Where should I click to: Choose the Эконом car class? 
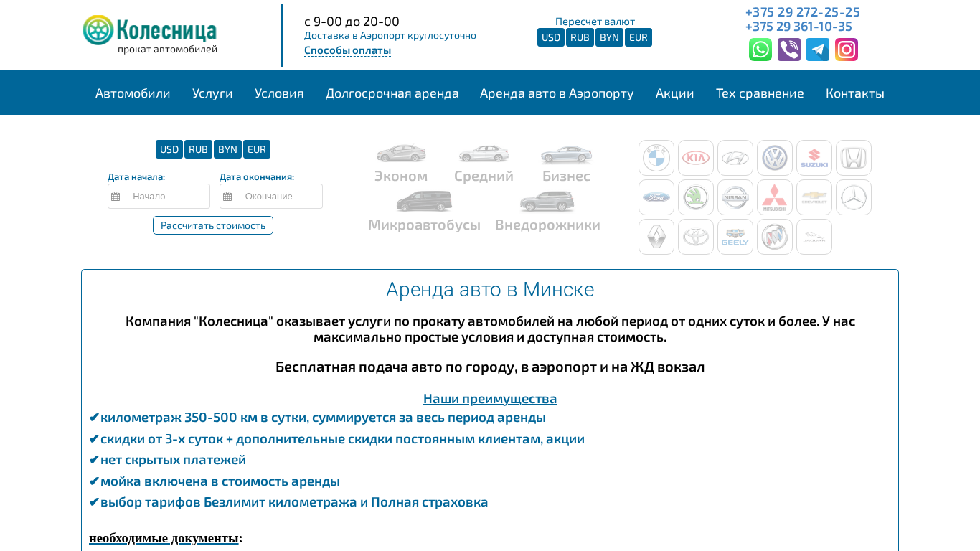coord(401,164)
